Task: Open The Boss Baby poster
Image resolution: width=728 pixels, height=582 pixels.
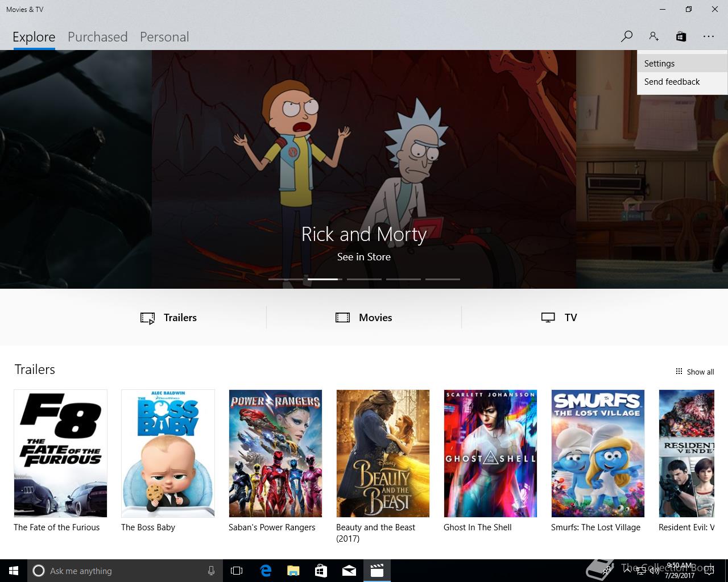Action: tap(168, 454)
